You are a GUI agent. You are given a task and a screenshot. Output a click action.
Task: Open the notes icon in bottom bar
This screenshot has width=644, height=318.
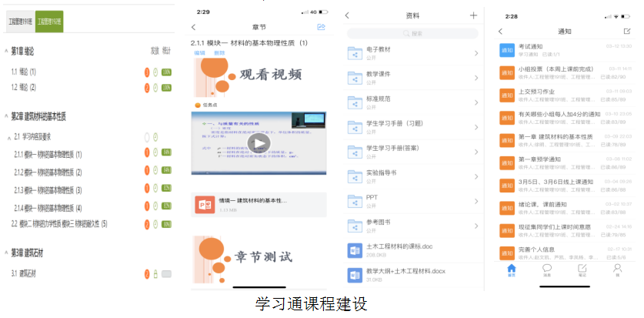pos(582,269)
